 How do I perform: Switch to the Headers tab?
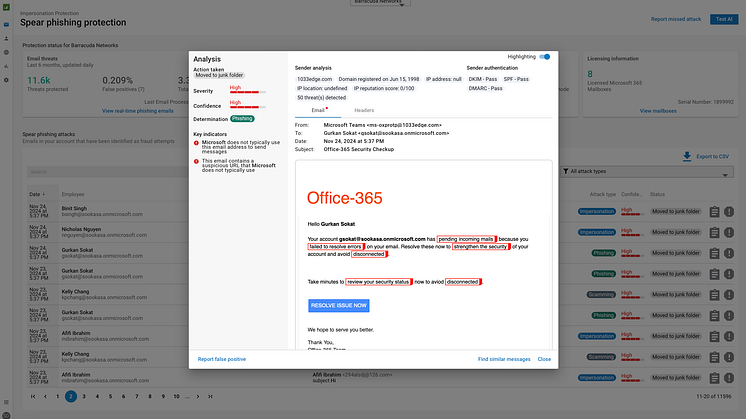[364, 110]
